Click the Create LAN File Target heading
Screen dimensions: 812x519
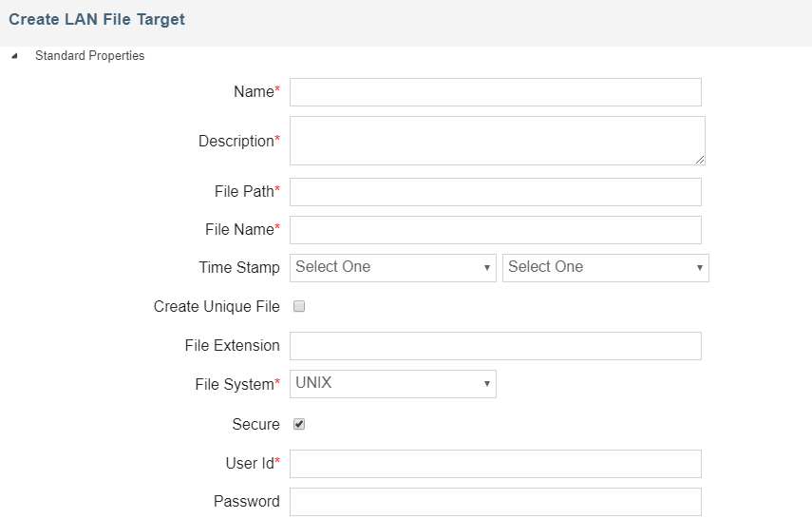pos(97,19)
